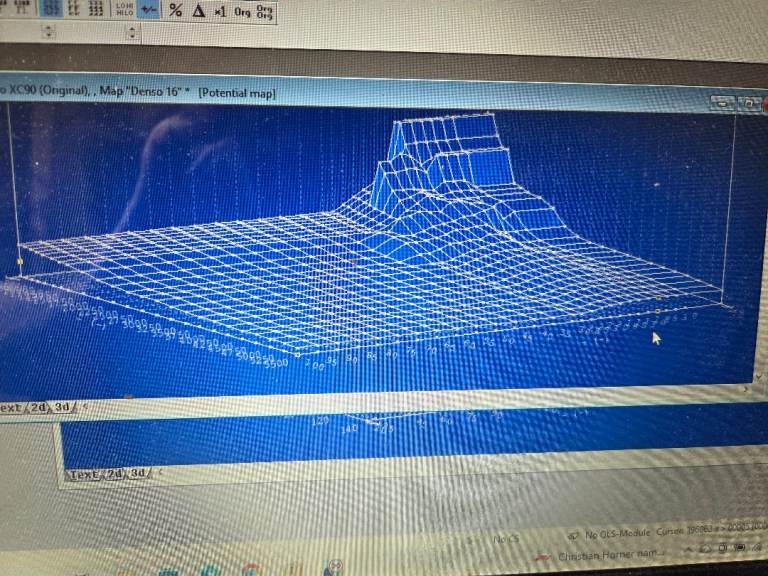Screen dimensions: 768x576
Task: Switch to the 2d tab in Denso 16 map
Action: [x=38, y=407]
